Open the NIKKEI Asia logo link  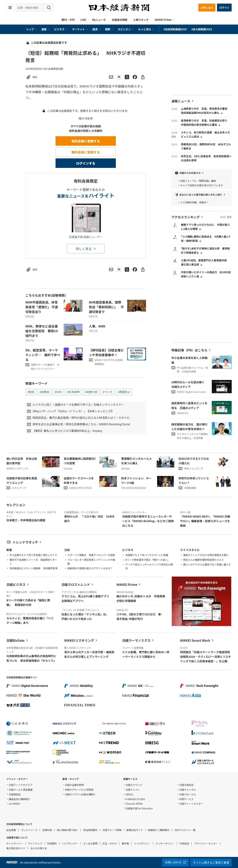click(190, 696)
